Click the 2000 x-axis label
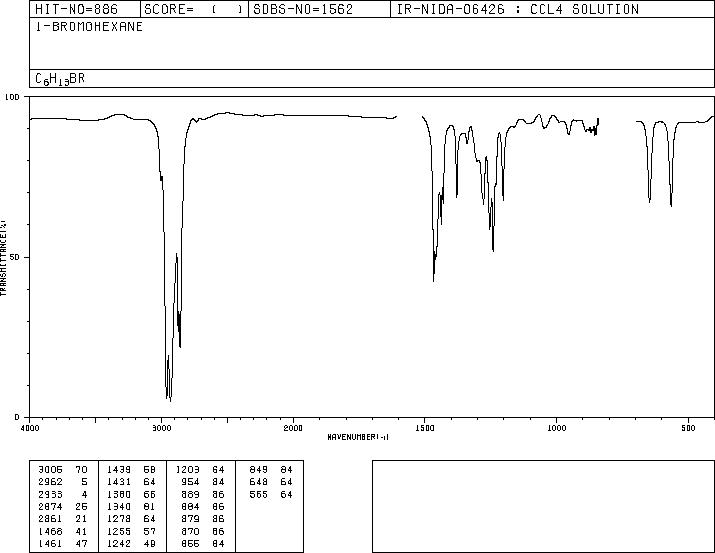This screenshot has width=715, height=553. tap(293, 428)
